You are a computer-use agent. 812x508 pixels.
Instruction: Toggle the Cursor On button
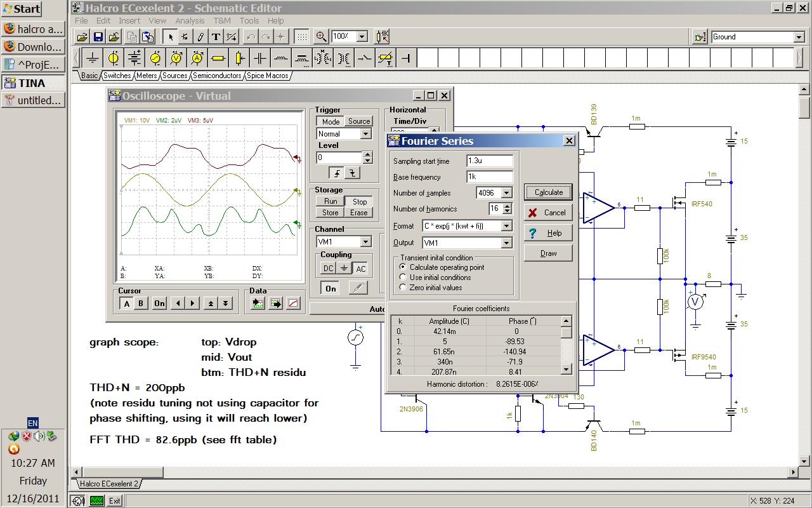click(x=159, y=304)
